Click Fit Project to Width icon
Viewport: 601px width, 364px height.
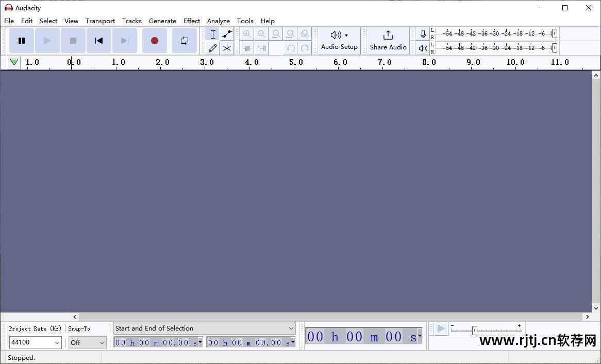click(x=290, y=34)
